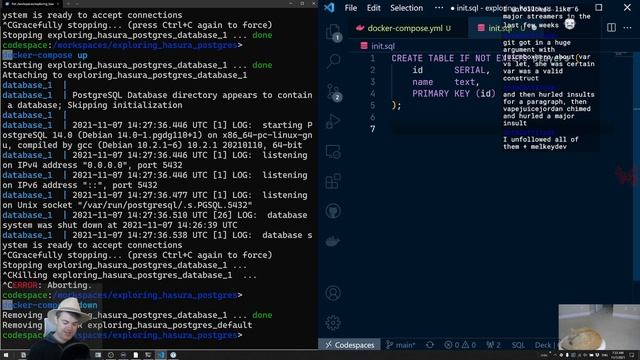Open the Docker view in activity bar
This screenshot has width=640, height=360.
pyautogui.click(x=333, y=241)
